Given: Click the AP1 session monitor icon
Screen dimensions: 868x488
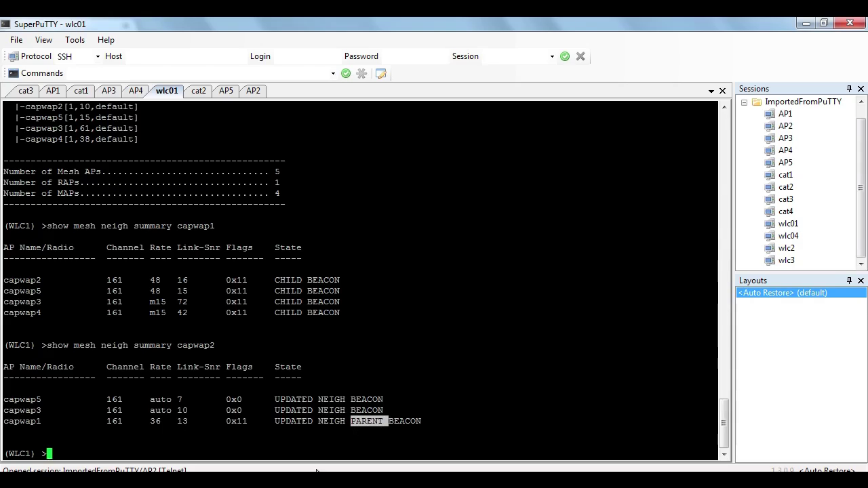Looking at the screenshot, I should 770,114.
